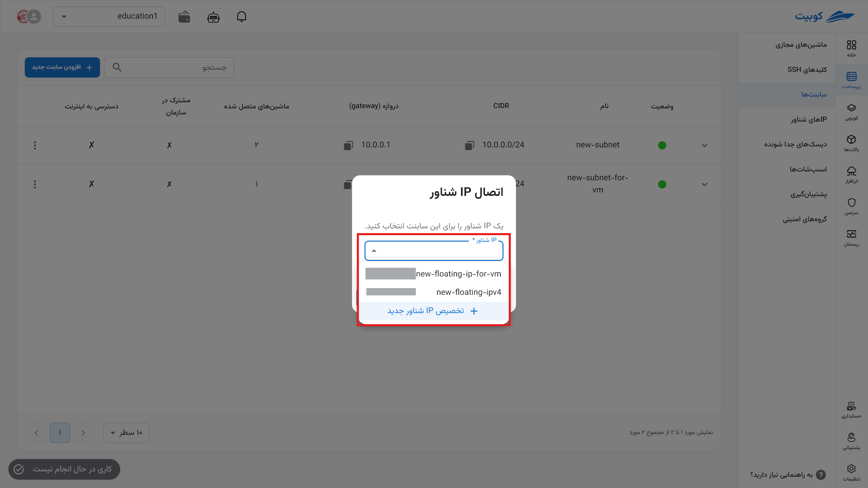
Task: Click the new-subnet name cell
Action: 597,145
